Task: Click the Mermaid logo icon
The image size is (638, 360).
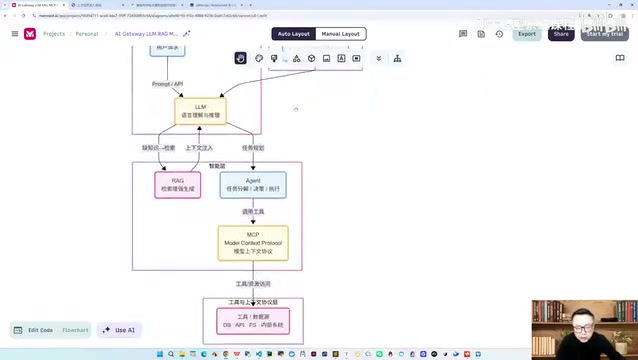Action: 30,34
